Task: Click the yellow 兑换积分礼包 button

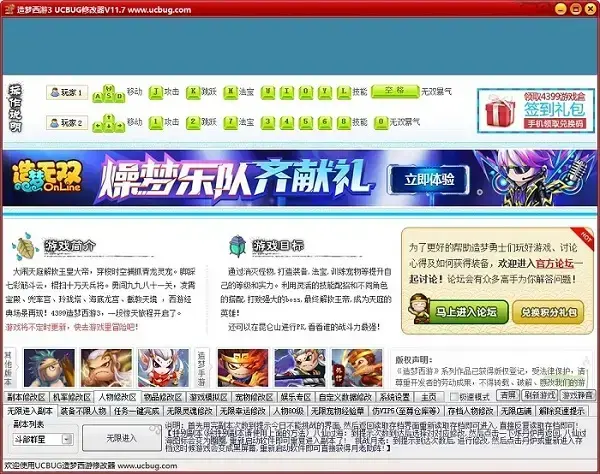Action: (548, 312)
